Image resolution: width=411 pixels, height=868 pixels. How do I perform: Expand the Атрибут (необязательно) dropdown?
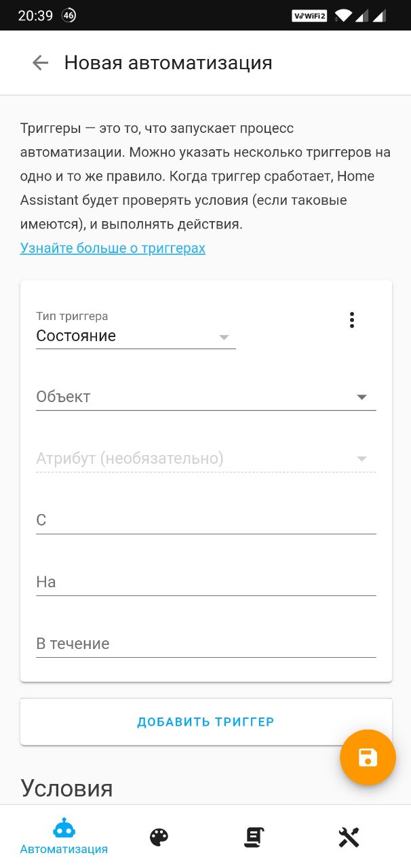(206, 459)
